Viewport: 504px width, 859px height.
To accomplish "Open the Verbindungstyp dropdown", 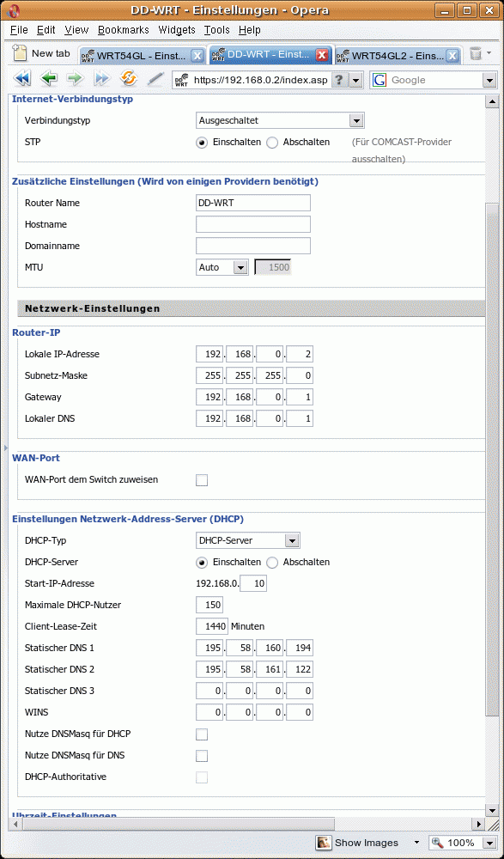I will pyautogui.click(x=280, y=120).
